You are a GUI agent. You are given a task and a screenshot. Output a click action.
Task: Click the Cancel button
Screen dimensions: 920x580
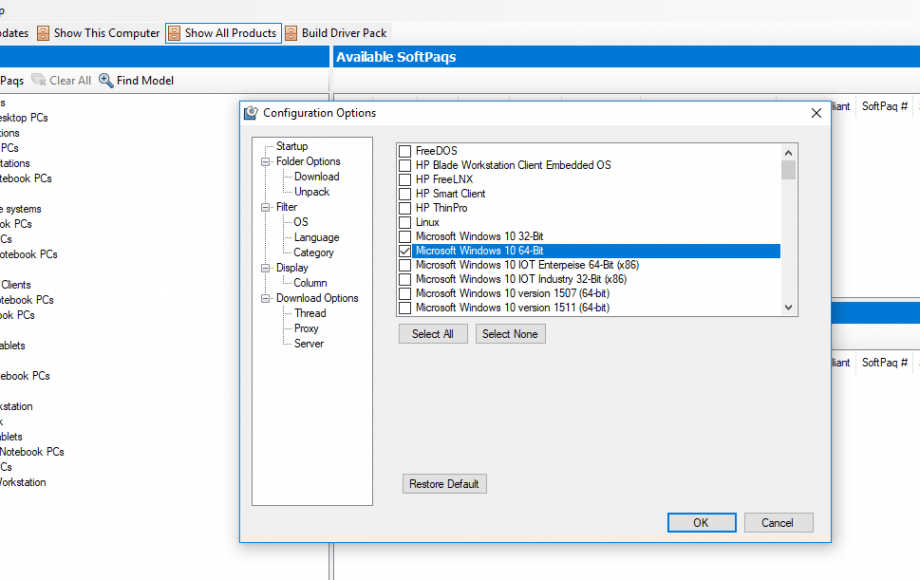(x=779, y=523)
